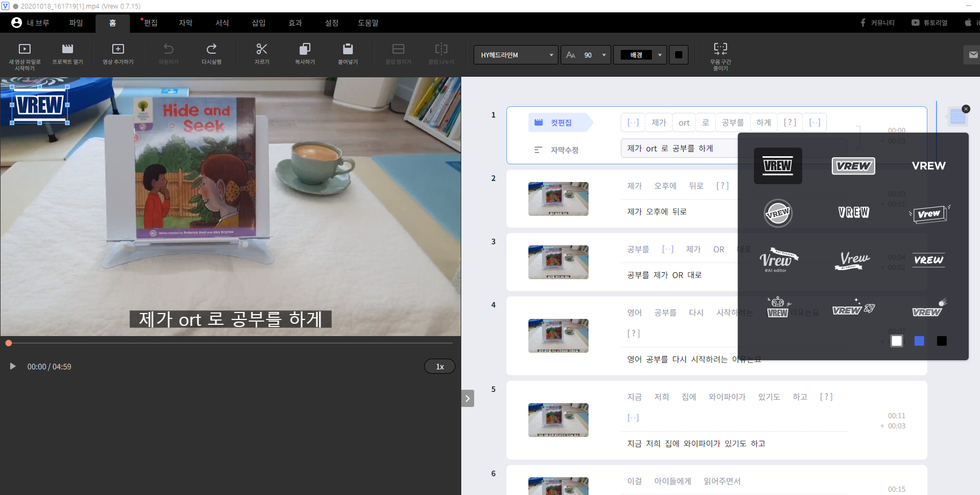
Task: Select word '공부를' in clip 1
Action: click(x=732, y=122)
